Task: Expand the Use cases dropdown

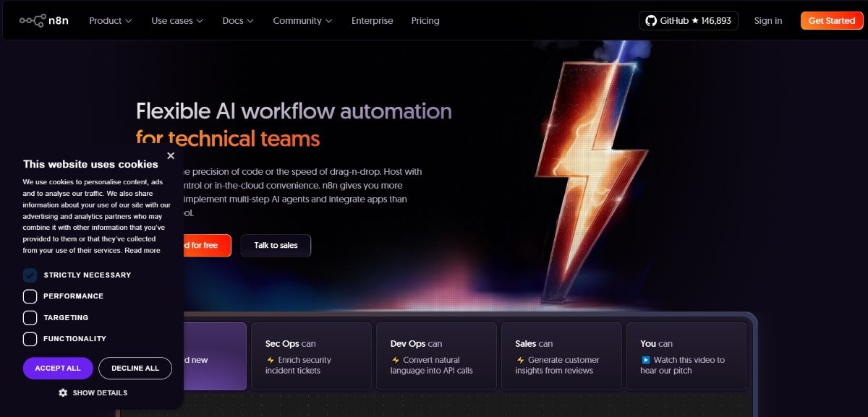Action: 172,20
